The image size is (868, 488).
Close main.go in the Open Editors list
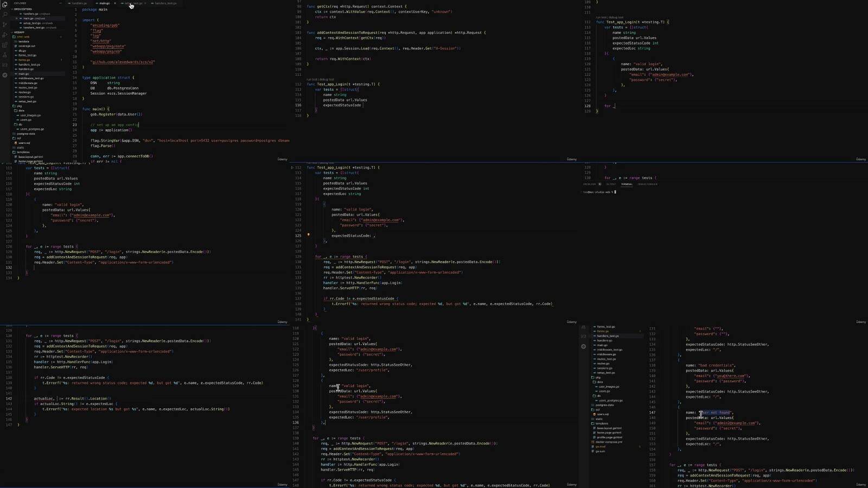coord(17,18)
